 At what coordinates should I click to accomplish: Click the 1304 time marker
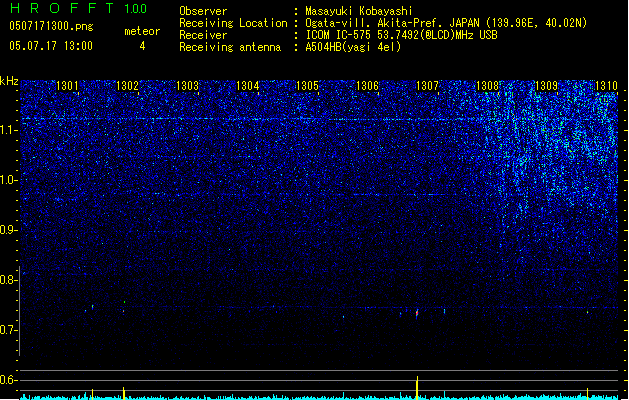[x=248, y=86]
